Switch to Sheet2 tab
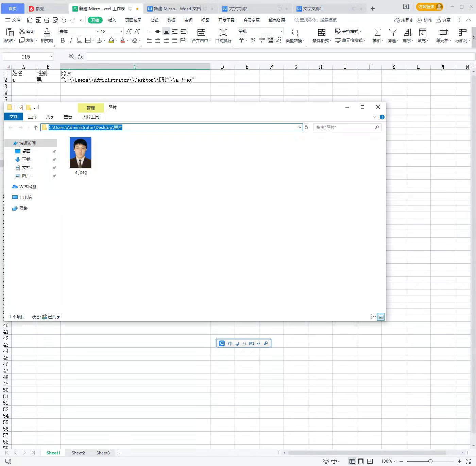 click(x=78, y=453)
